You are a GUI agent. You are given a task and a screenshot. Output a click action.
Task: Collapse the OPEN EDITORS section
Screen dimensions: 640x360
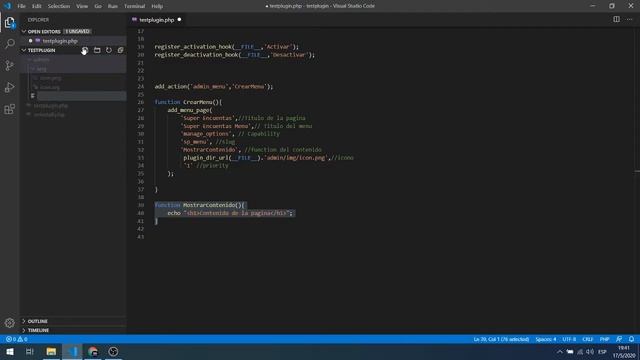pos(24,31)
